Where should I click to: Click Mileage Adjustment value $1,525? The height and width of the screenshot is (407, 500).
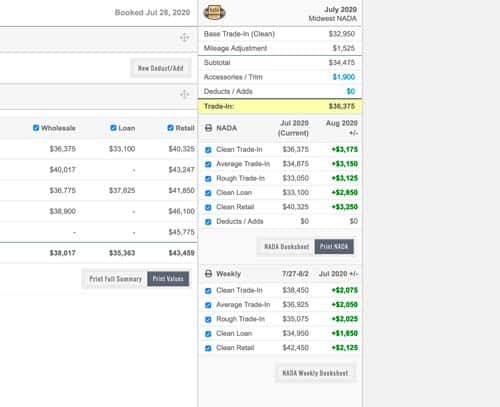tap(344, 48)
